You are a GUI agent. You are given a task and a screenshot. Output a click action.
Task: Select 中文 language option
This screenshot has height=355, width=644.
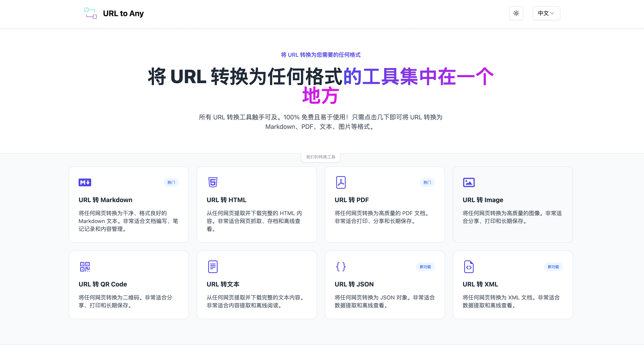tap(545, 13)
